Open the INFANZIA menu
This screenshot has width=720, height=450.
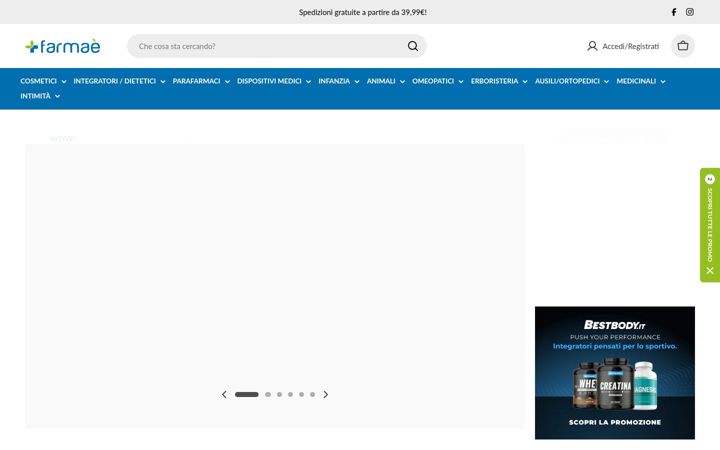[x=338, y=81]
